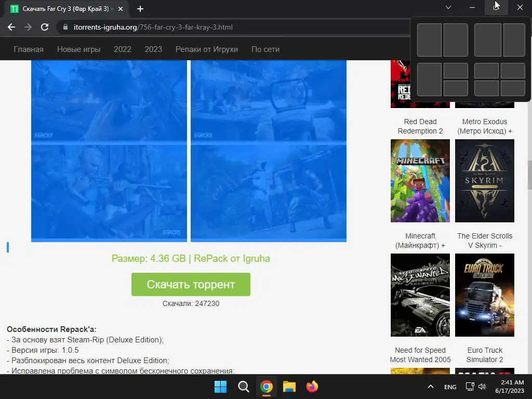Open the bottom-left Far Cry screenshot
The width and height of the screenshot is (532, 399).
[109, 192]
